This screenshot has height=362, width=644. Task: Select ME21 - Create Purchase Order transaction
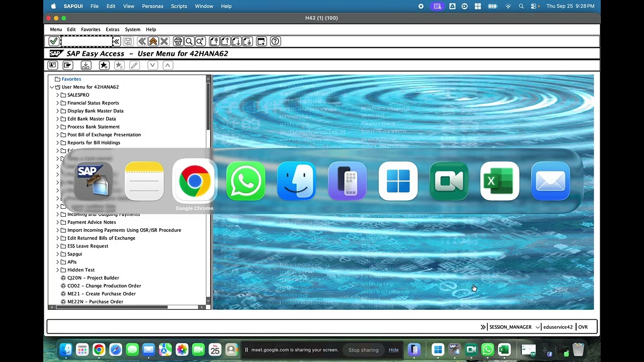click(x=102, y=294)
